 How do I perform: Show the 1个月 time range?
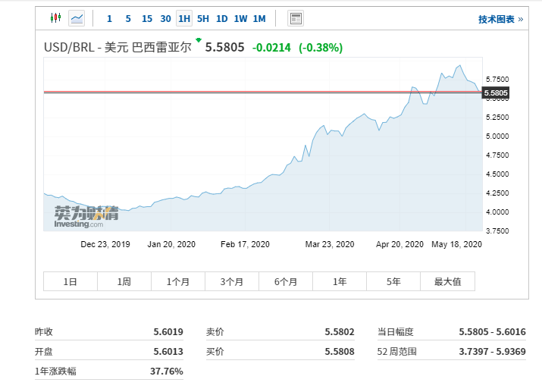tap(178, 281)
